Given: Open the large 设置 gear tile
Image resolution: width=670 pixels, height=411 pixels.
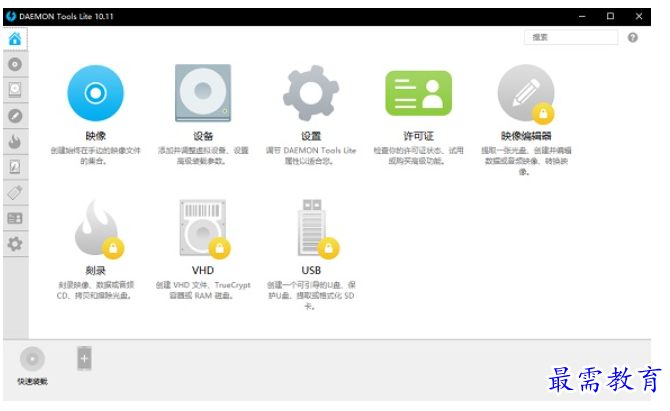Looking at the screenshot, I should (311, 93).
